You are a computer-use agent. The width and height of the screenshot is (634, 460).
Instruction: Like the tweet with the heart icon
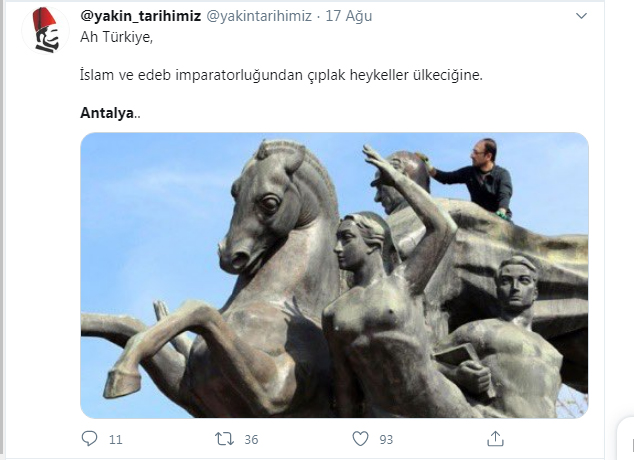360,439
